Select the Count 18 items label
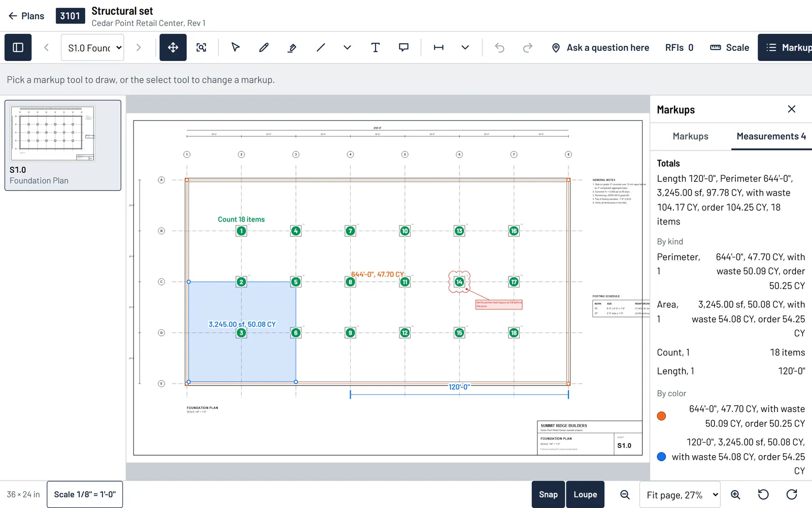Image resolution: width=812 pixels, height=508 pixels. pos(241,219)
